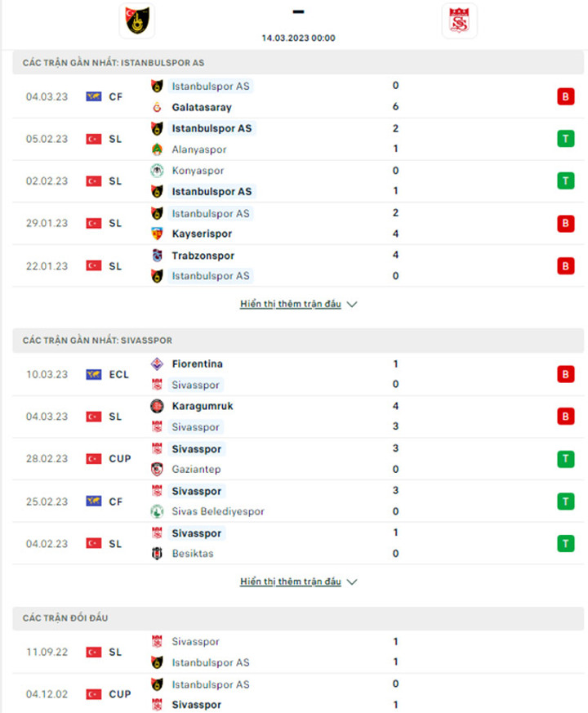588x713 pixels.
Task: Click the Konyaspor team logo
Action: [157, 171]
